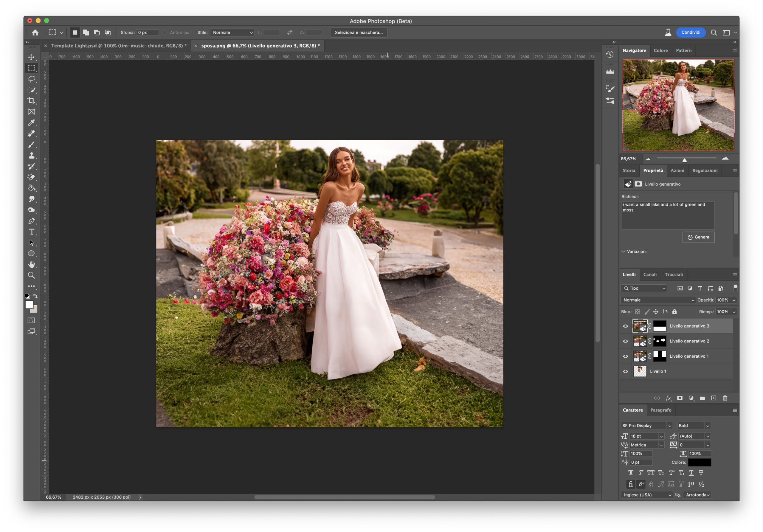Select the Lasso tool
Screen dimensions: 763x532
[32, 79]
